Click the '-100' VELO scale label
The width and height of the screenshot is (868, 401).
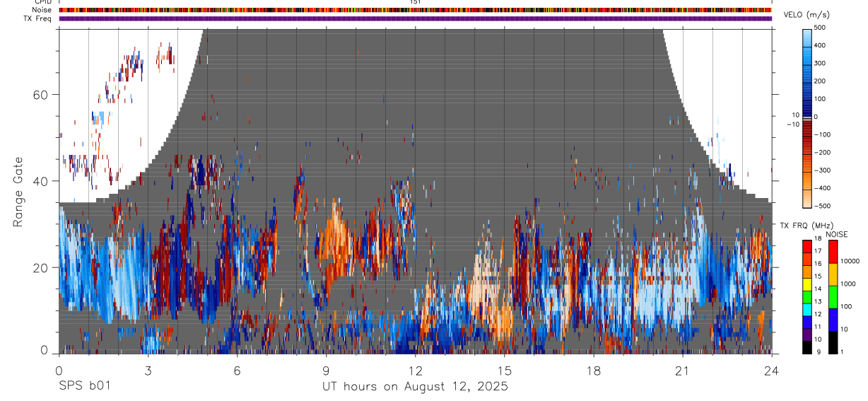tap(822, 134)
